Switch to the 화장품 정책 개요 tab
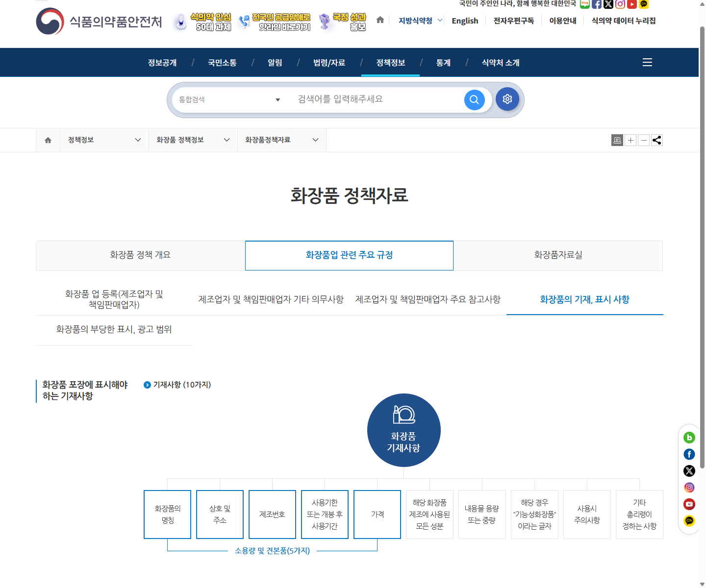The image size is (706, 588). 140,255
